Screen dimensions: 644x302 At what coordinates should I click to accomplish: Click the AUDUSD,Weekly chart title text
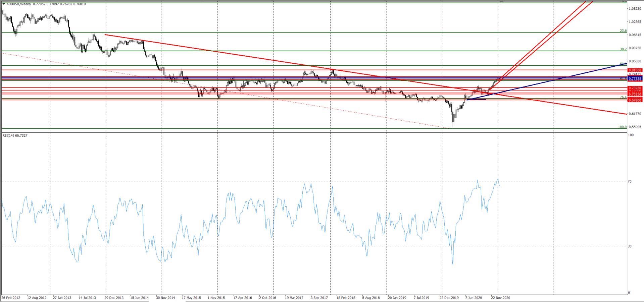19,4
